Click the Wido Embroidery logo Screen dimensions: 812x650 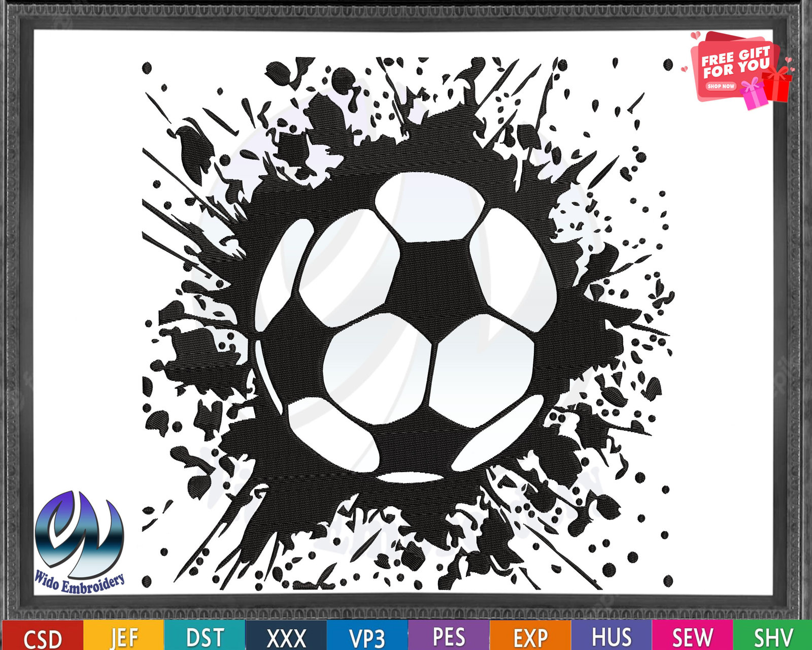pos(79,542)
